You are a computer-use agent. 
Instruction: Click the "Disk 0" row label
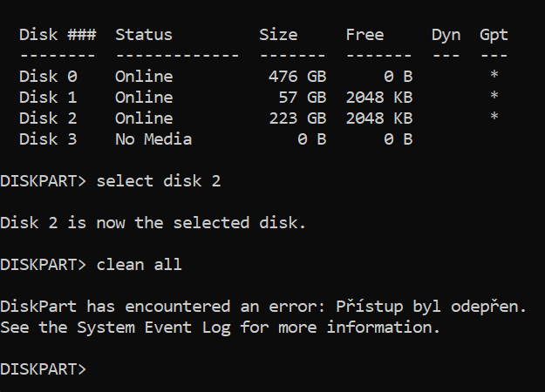point(48,77)
